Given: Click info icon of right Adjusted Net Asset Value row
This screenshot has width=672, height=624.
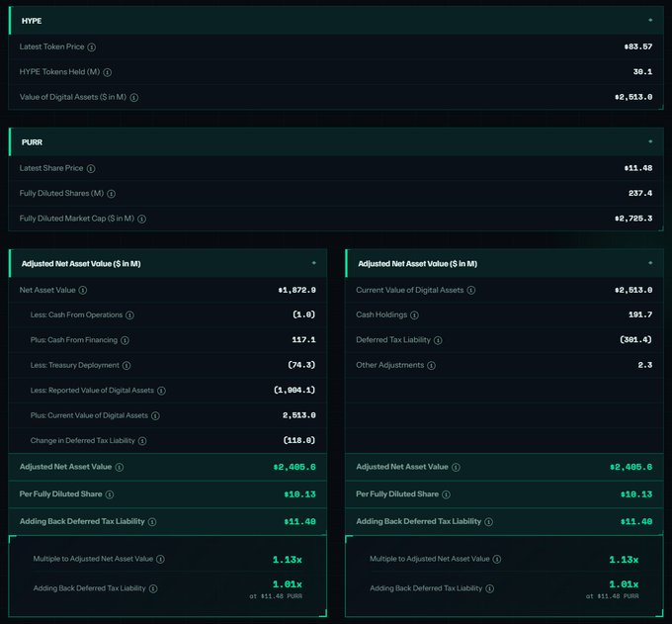Looking at the screenshot, I should coord(456,467).
